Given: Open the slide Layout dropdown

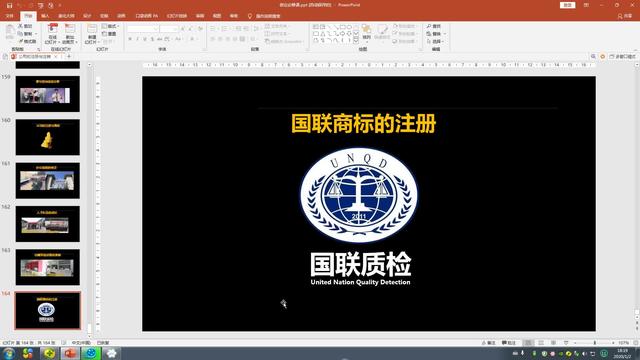Looking at the screenshot, I should point(110,26).
